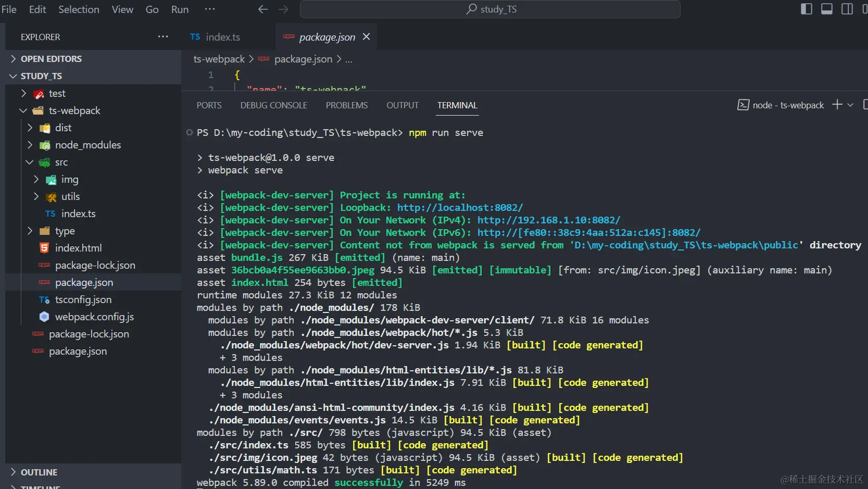Expand the type folder in Explorer
This screenshot has width=868, height=489.
(30, 231)
